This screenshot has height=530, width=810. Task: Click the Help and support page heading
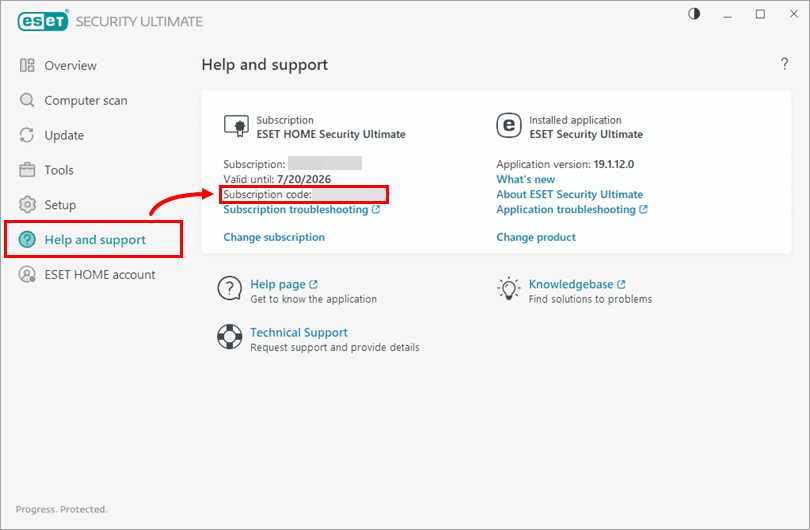[264, 65]
